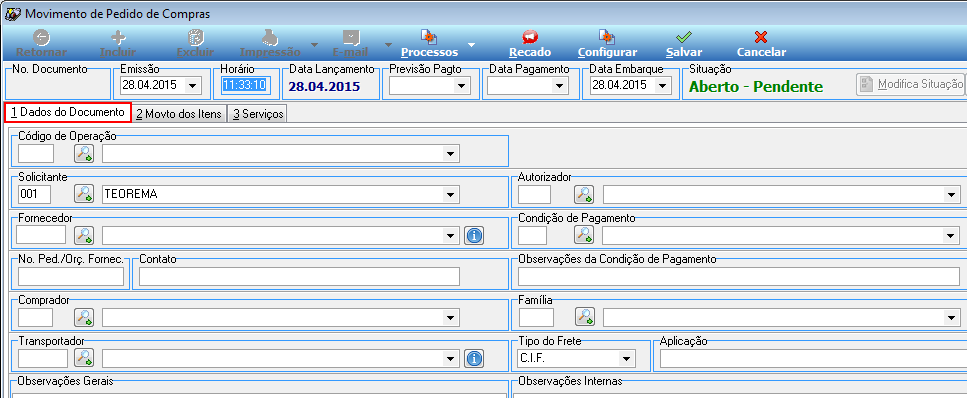Expand the Autorizador combo box
Viewport: 967px width, 398px height.
coord(952,195)
